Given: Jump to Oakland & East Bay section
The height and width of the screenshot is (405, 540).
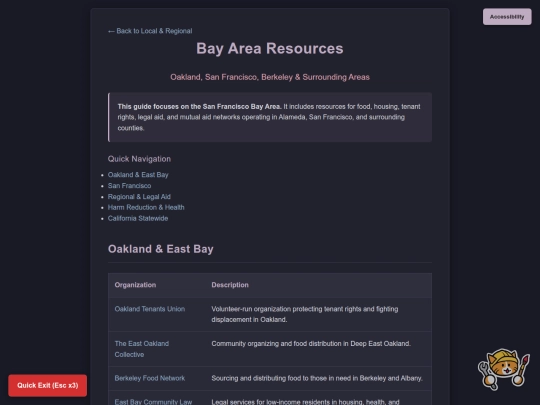Looking at the screenshot, I should pos(138,175).
